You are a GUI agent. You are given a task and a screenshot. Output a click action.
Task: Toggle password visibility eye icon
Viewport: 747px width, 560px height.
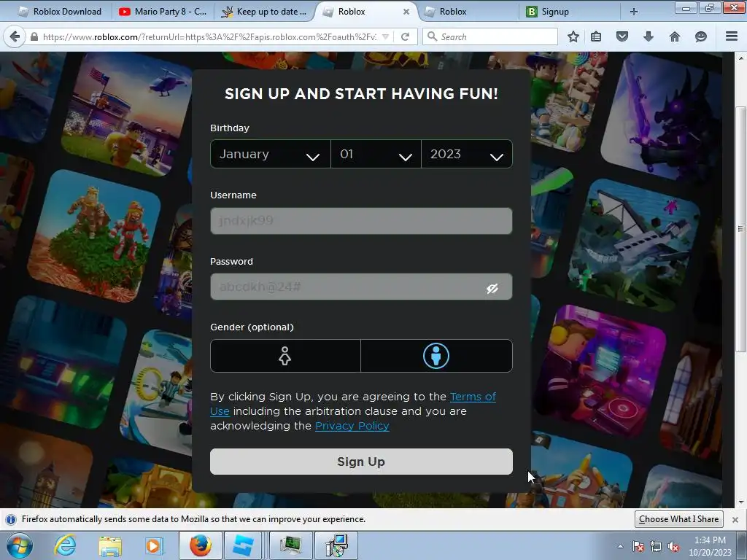(x=492, y=288)
